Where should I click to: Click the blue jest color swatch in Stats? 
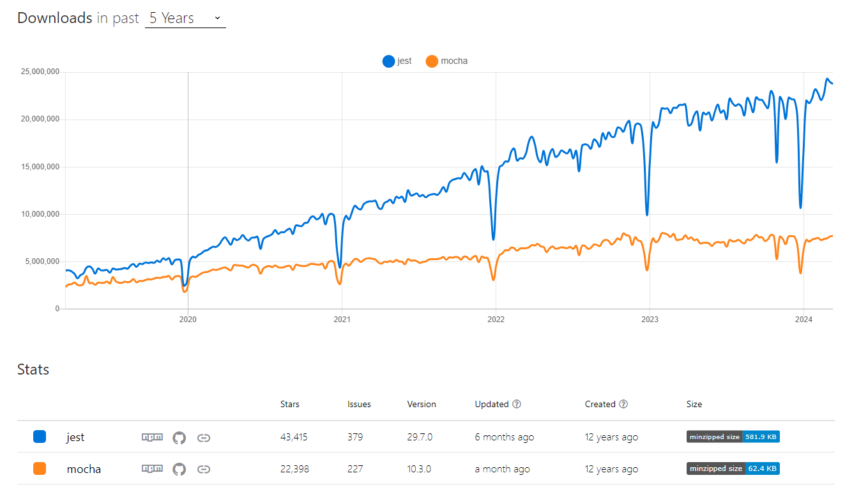(40, 437)
